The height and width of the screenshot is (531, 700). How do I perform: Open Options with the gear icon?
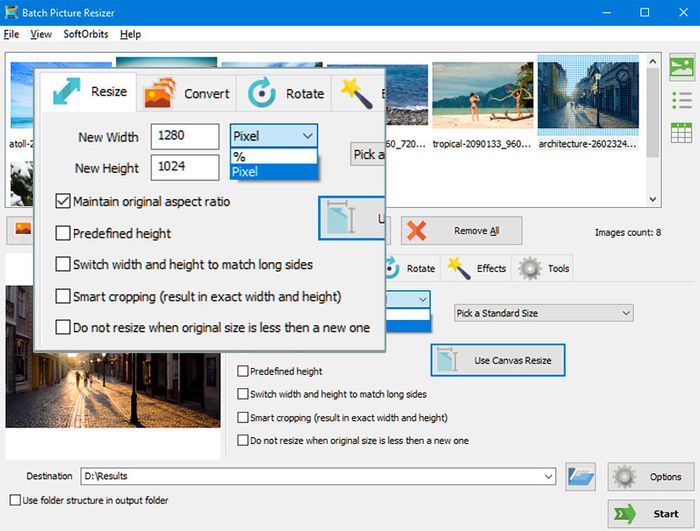650,476
